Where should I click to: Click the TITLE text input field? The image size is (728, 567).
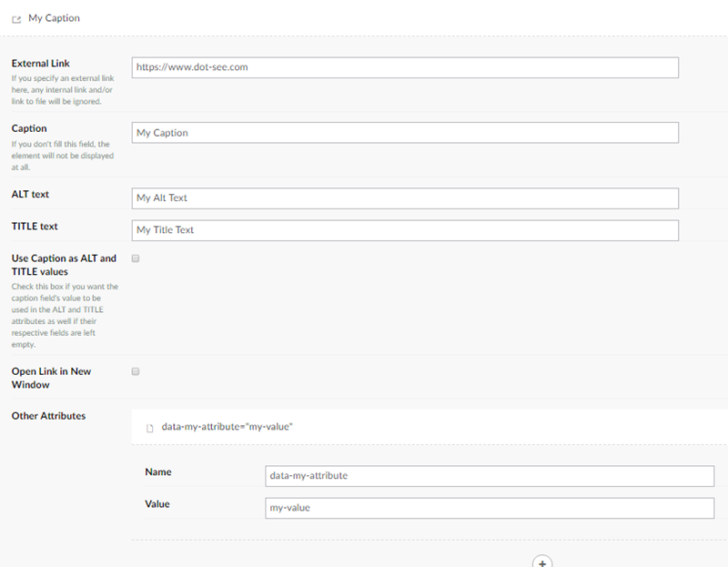point(405,230)
